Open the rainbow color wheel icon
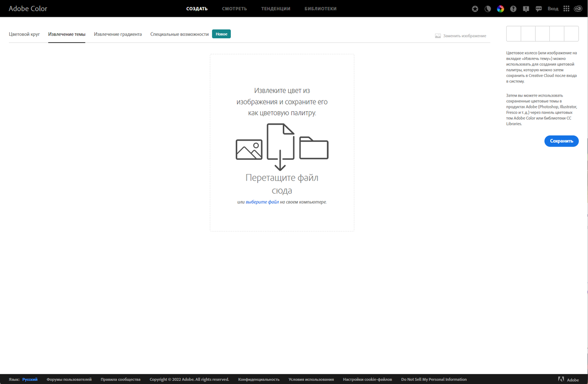 click(x=500, y=9)
